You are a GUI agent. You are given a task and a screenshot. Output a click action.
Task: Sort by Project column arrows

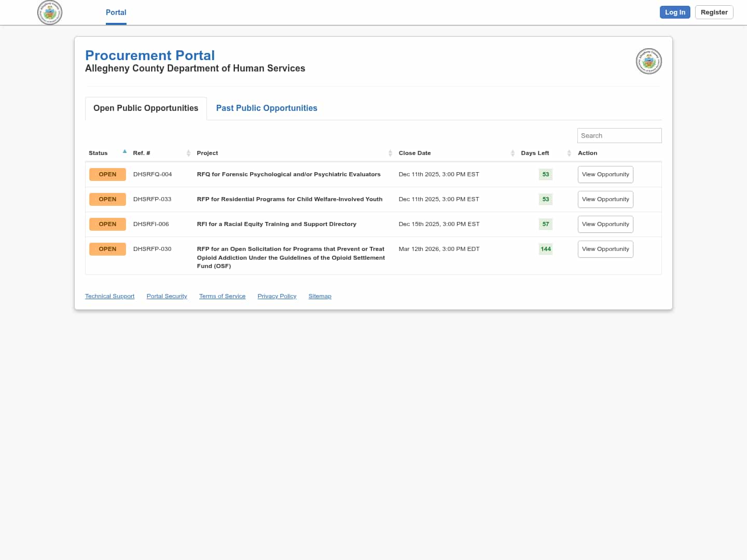[390, 153]
